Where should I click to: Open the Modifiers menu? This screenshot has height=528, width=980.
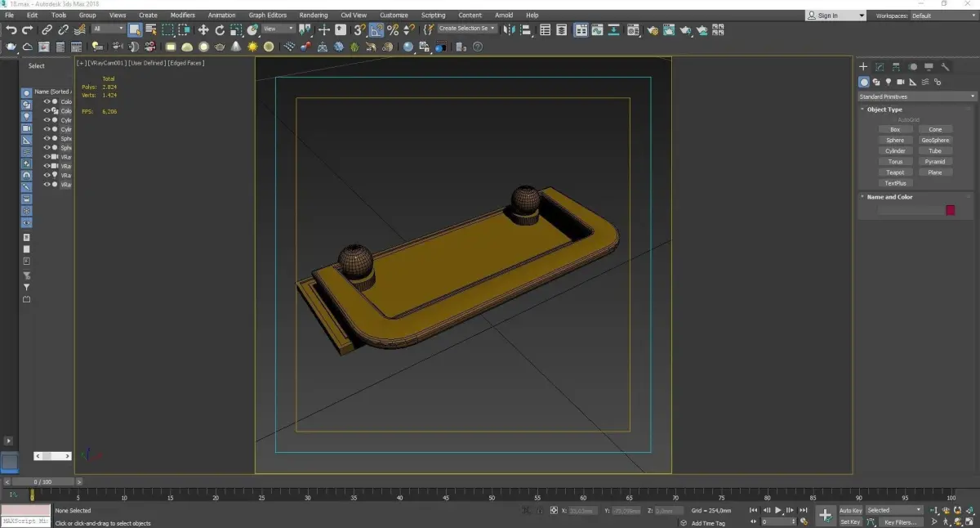click(182, 15)
